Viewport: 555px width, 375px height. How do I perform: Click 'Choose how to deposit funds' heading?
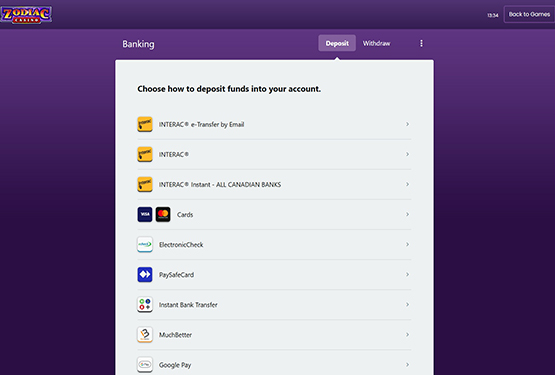pos(229,89)
